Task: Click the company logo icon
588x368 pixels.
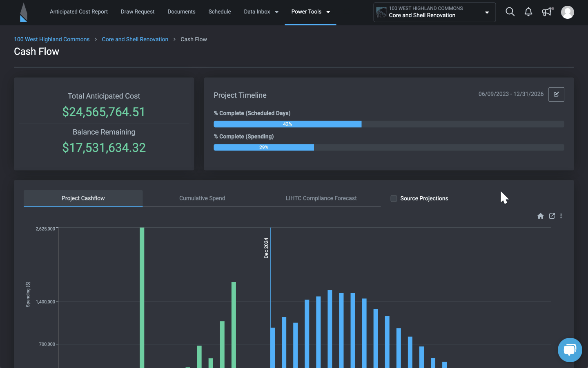Action: [x=23, y=12]
